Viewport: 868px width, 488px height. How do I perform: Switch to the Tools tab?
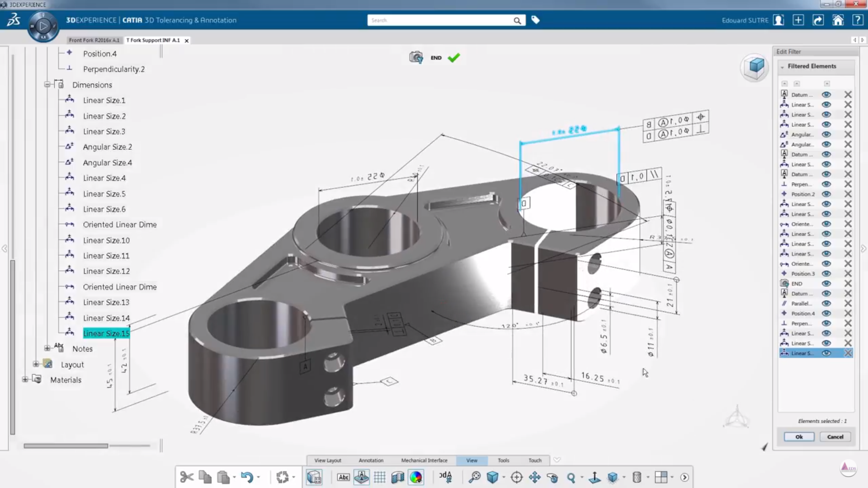click(x=503, y=460)
